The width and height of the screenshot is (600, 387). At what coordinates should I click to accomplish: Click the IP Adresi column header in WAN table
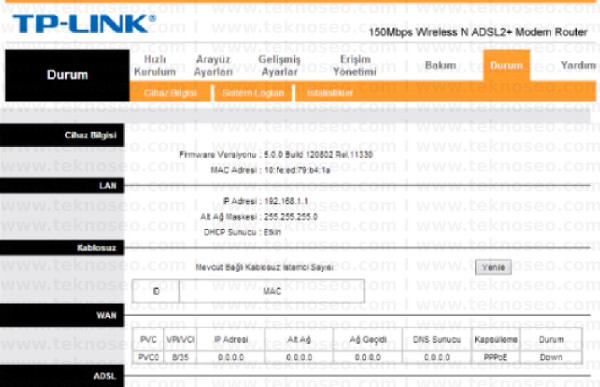point(230,340)
